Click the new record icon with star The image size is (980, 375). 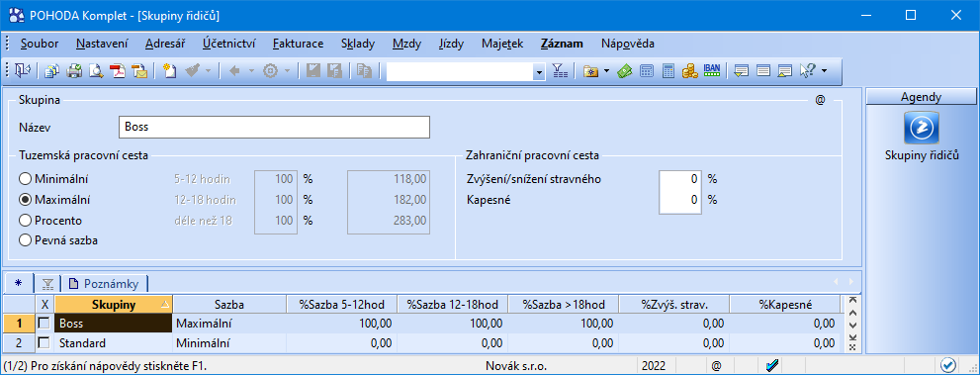point(169,71)
